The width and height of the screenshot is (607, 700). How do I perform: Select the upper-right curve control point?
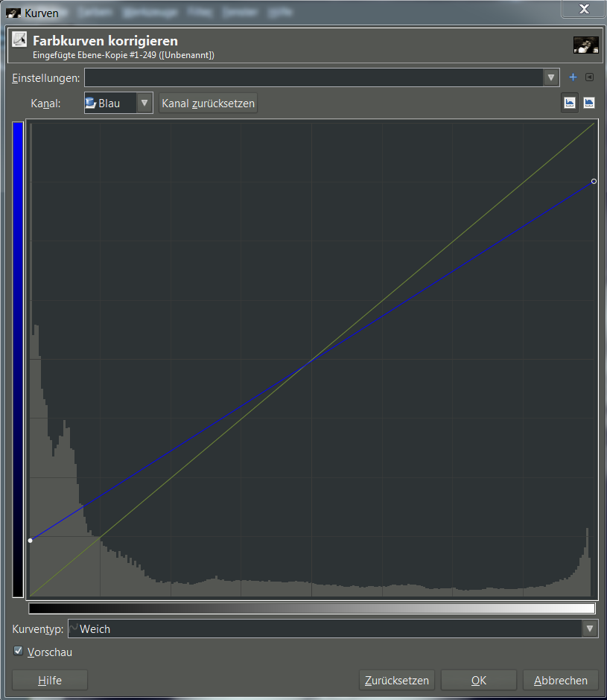(x=594, y=181)
